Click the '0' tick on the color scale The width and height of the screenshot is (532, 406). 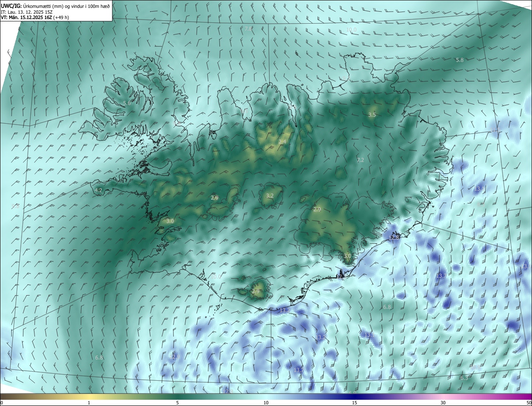pos(2,403)
